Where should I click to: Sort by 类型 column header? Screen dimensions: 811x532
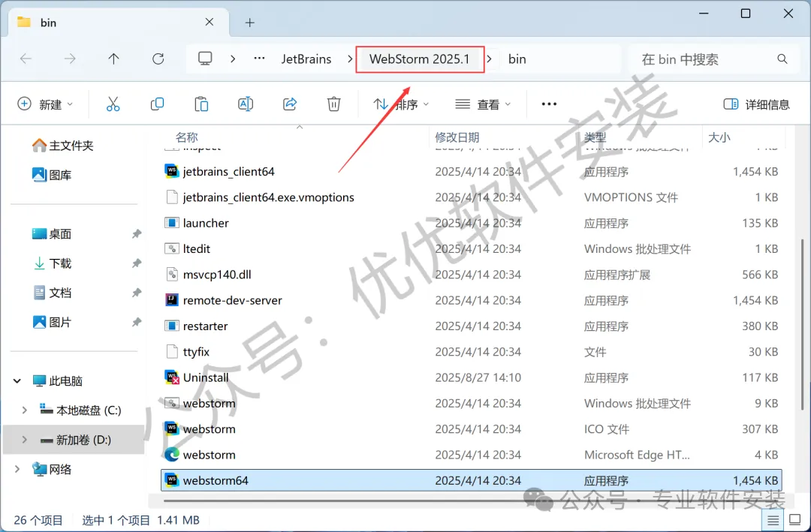[x=595, y=137]
